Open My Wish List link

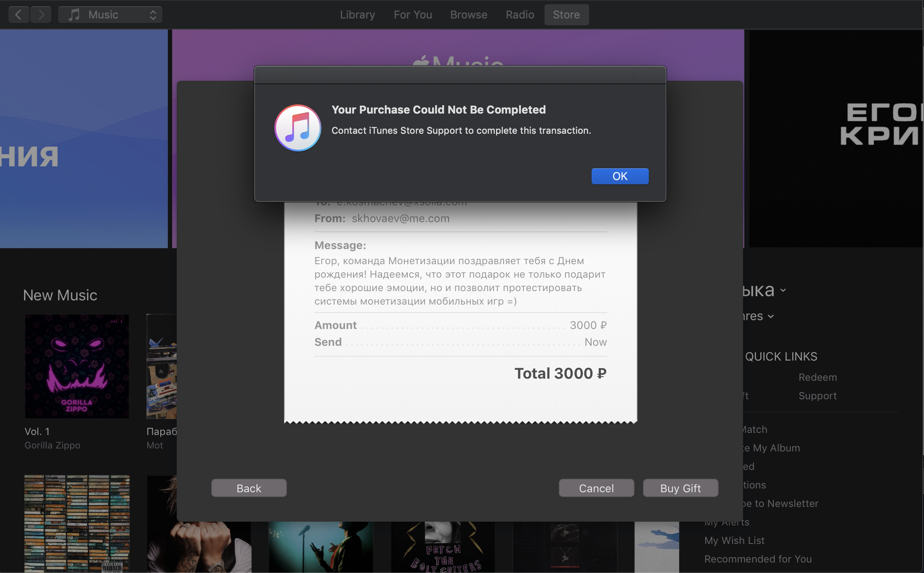[734, 541]
